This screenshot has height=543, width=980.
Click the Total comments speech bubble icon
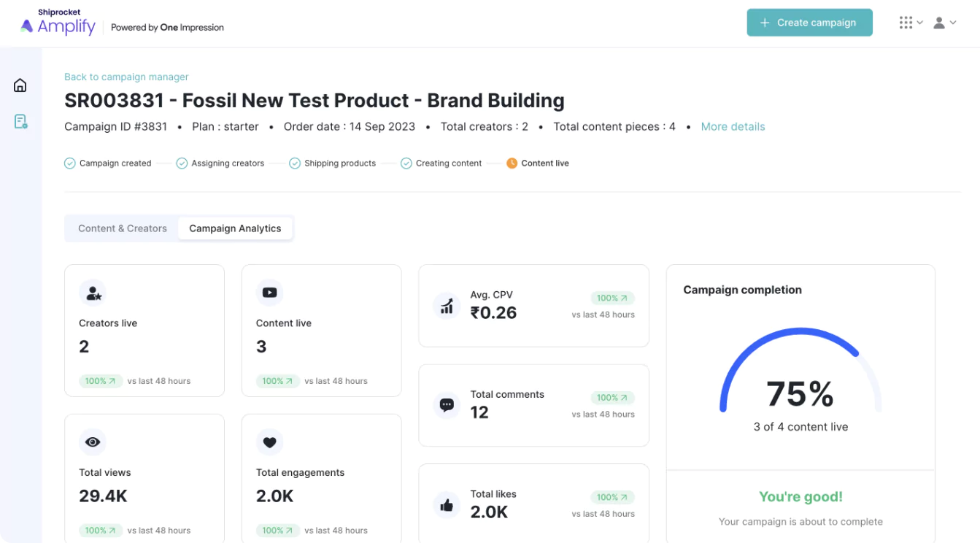pos(447,405)
